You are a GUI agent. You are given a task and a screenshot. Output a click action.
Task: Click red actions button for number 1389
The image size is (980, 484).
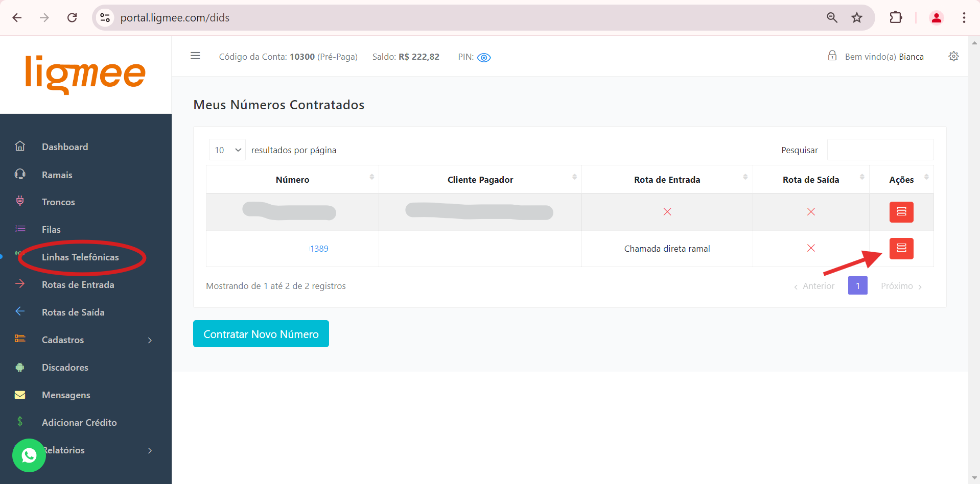tap(901, 249)
